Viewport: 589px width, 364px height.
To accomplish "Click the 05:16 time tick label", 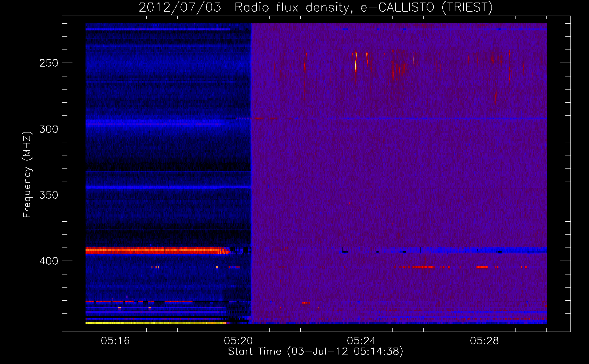I will tap(115, 341).
